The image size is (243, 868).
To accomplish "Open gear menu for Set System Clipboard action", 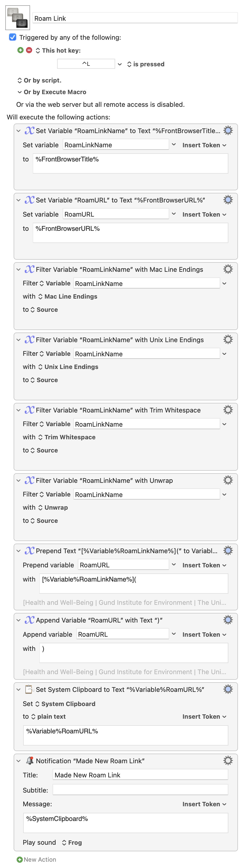I will 228,689.
